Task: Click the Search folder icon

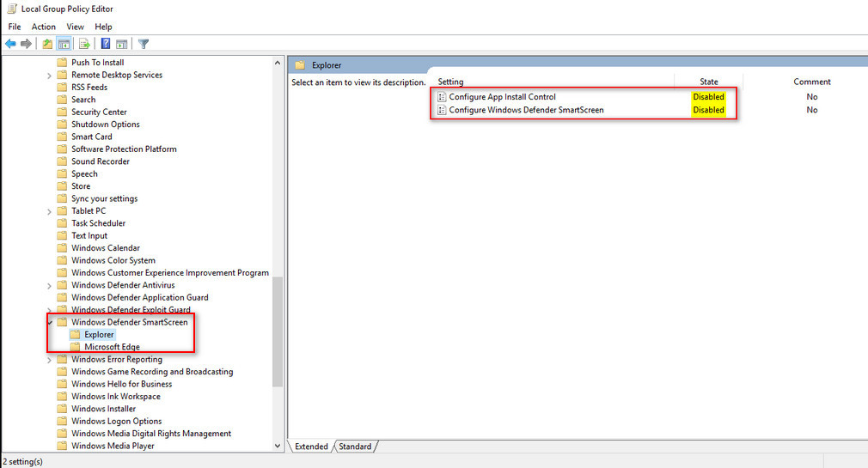Action: point(62,100)
